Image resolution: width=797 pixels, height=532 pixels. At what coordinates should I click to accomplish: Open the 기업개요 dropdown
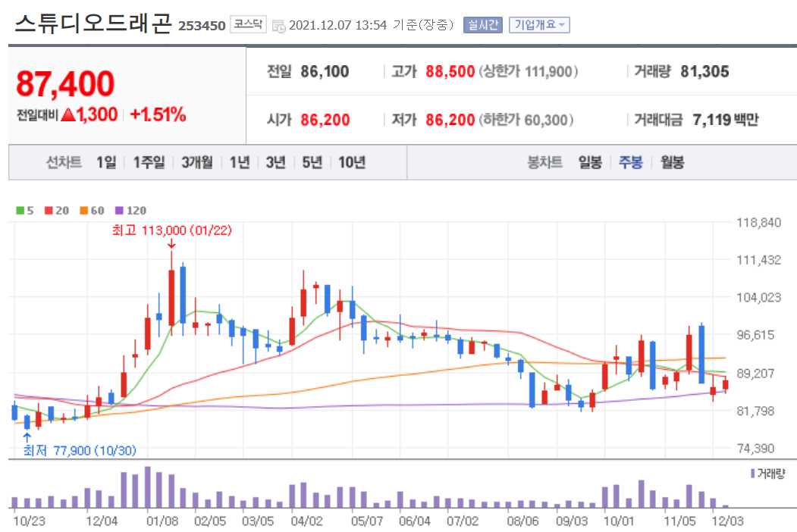coord(539,25)
